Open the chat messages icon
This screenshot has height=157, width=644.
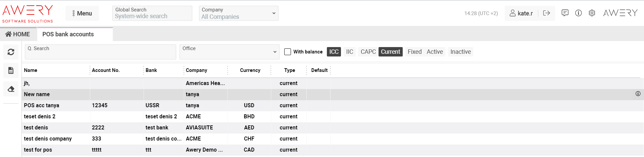tap(565, 13)
